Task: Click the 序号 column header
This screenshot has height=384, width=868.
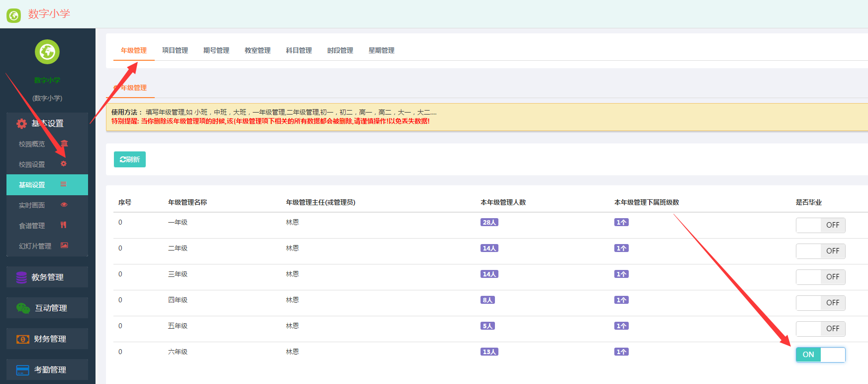Action: pyautogui.click(x=125, y=202)
